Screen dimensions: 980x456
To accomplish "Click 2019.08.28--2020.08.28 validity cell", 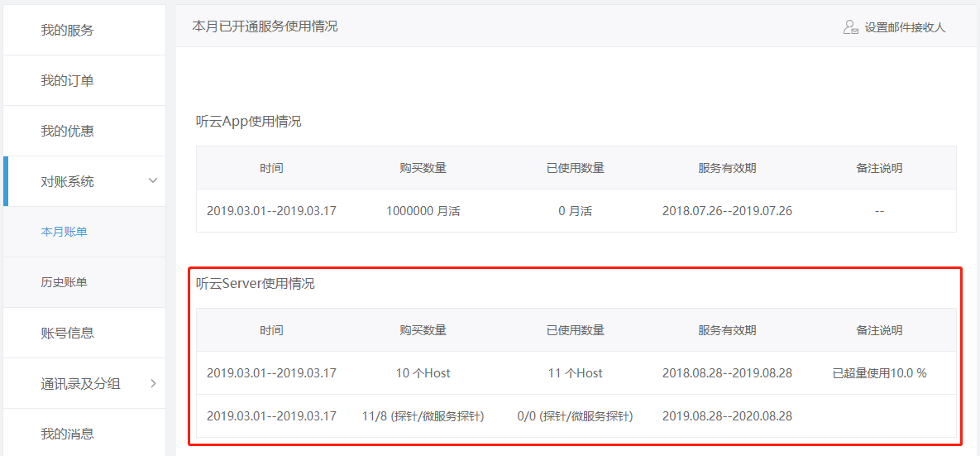I will point(728,416).
